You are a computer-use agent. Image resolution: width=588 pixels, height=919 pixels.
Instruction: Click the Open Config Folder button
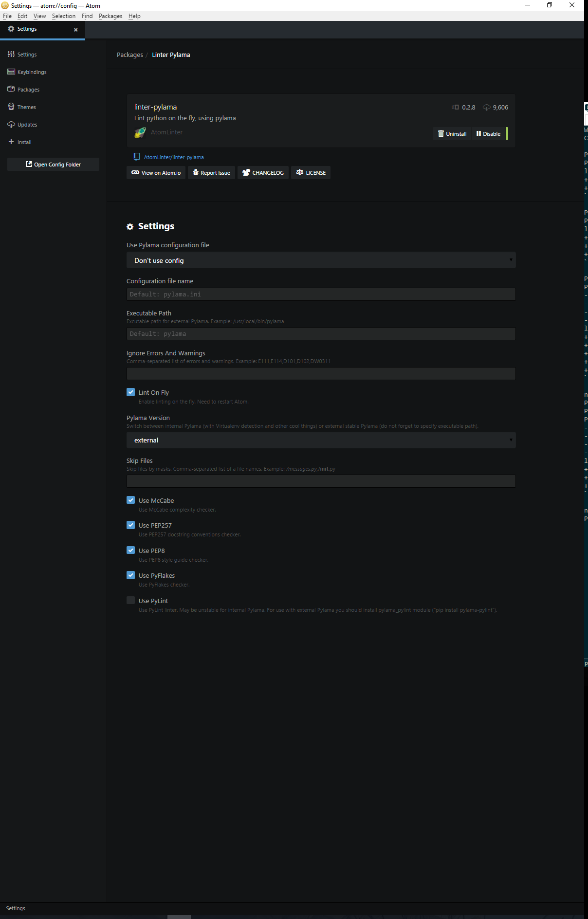click(x=53, y=165)
